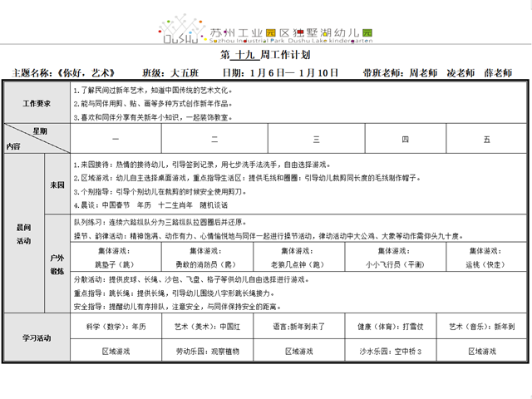This screenshot has height=399, width=532.
Task: Click the 户外锻炼 sub-header cell
Action: point(57,264)
